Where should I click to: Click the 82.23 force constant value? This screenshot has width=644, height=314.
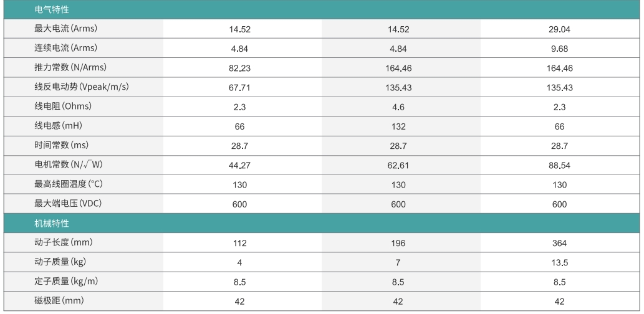point(239,69)
